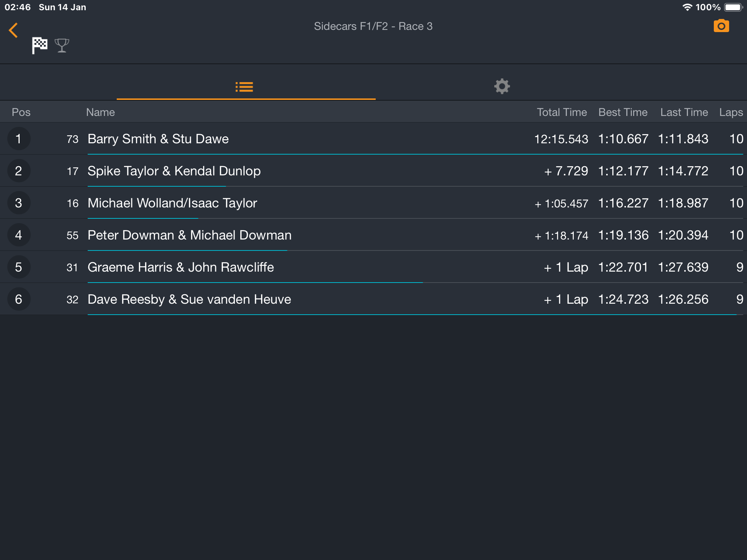Screen dimensions: 747x560
Task: Select the Michael Wolland/Isaac Taylor row
Action: (373, 203)
